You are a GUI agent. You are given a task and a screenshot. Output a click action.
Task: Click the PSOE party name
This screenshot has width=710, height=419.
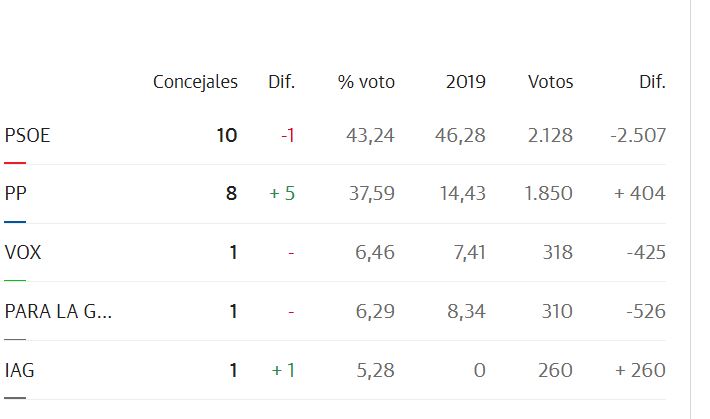click(27, 135)
